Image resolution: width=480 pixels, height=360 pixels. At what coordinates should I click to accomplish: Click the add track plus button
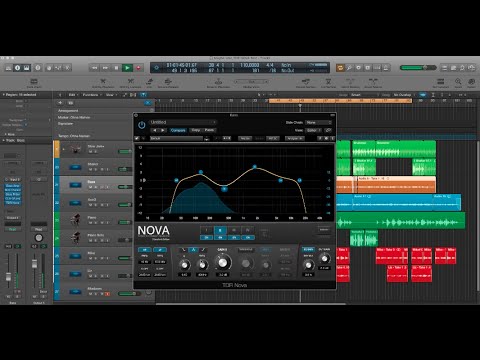60,103
